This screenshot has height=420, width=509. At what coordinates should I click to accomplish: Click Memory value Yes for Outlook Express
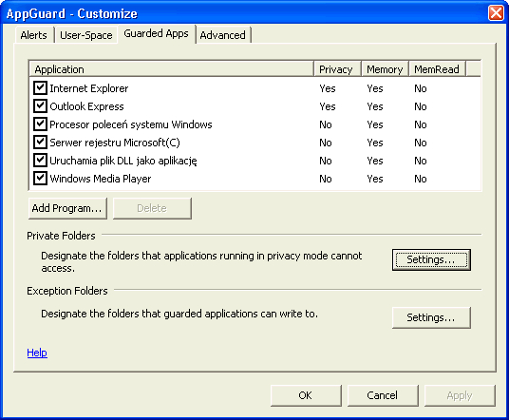(375, 106)
